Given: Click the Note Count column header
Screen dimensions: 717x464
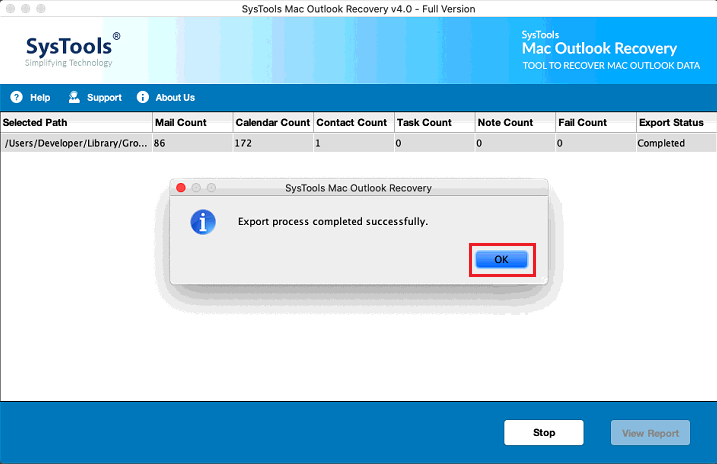Looking at the screenshot, I should coord(514,123).
